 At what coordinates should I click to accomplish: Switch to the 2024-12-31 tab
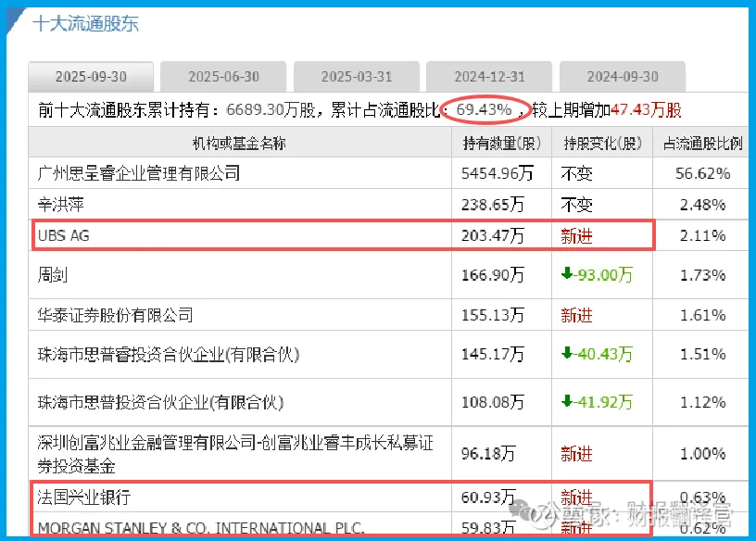point(489,77)
